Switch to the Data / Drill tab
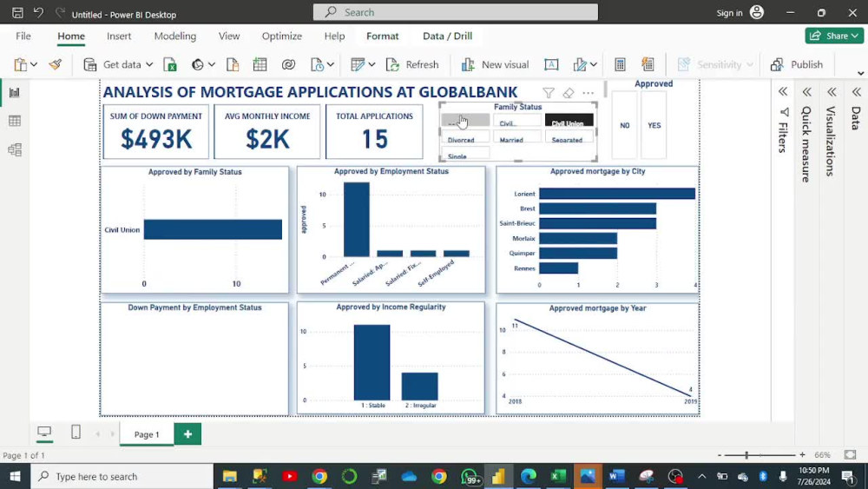868x489 pixels. click(x=447, y=36)
